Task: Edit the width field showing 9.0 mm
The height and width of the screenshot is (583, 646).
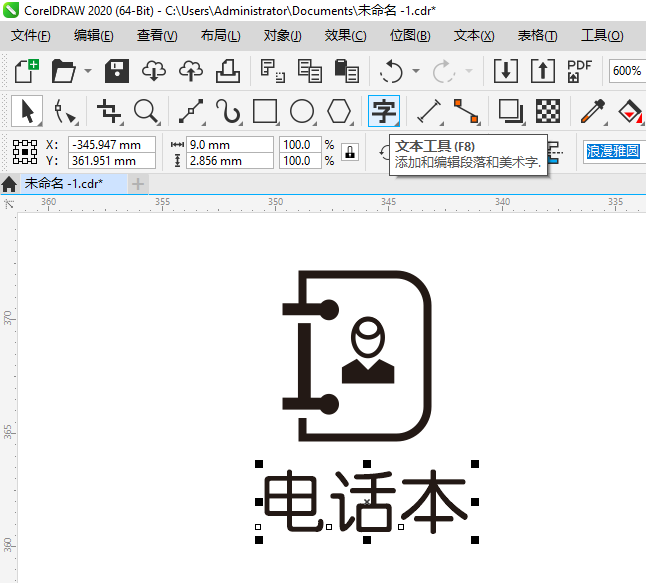Action: (x=229, y=145)
